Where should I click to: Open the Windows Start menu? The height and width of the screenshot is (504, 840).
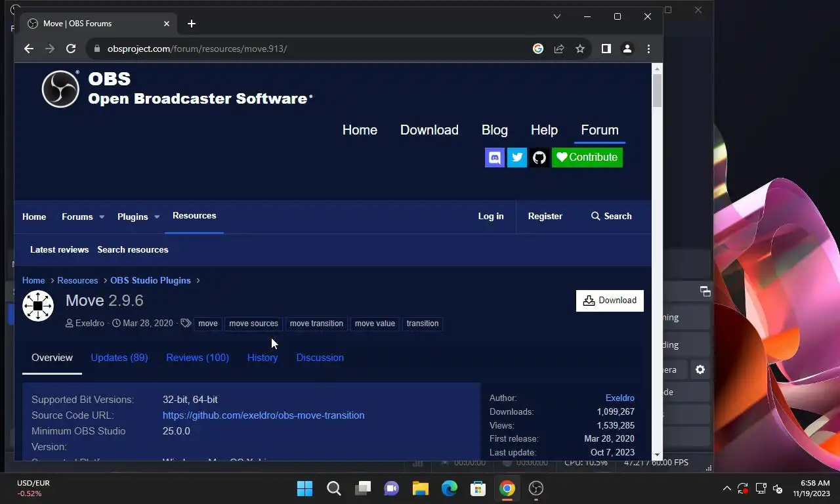click(304, 488)
